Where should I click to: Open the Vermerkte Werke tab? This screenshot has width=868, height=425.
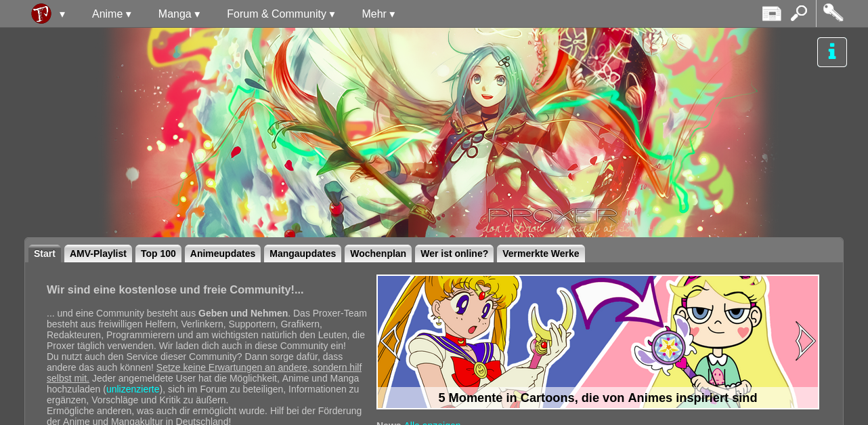click(x=541, y=254)
